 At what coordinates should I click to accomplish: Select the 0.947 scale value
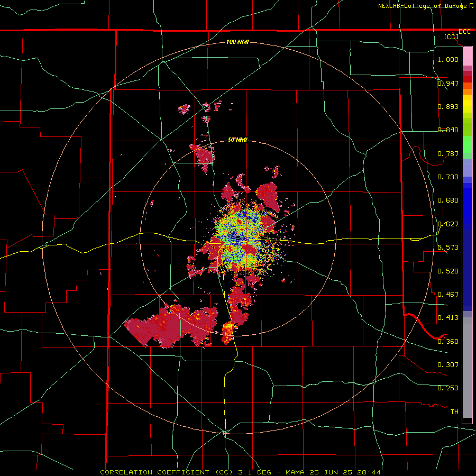(448, 83)
